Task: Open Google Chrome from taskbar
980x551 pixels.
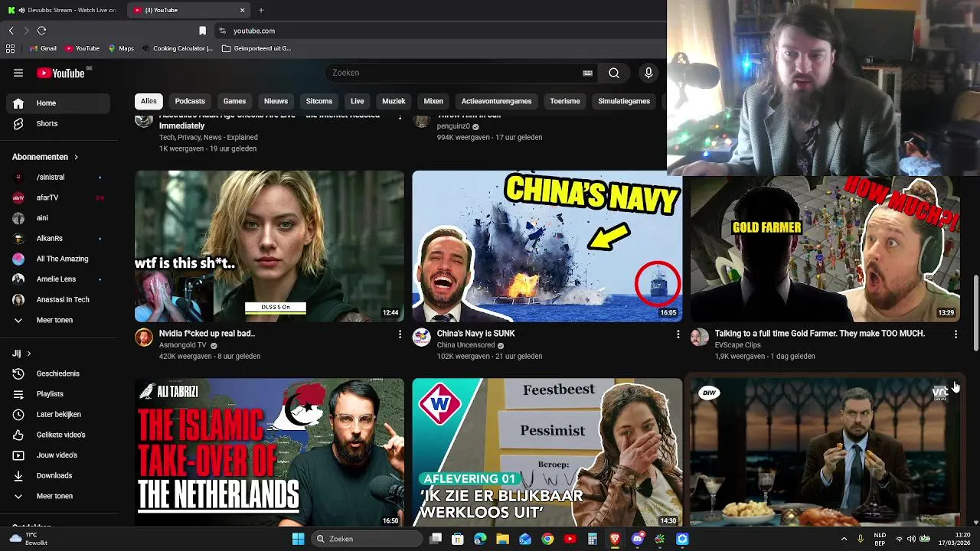Action: [547, 539]
